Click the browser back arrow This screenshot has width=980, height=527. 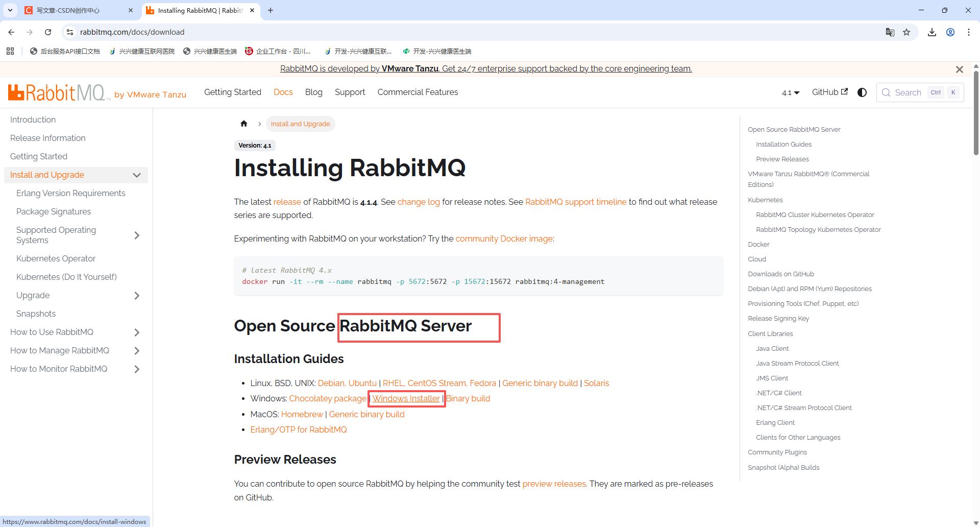(11, 32)
